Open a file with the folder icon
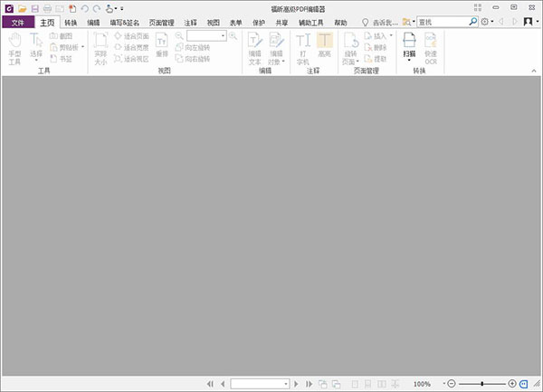The height and width of the screenshot is (392, 543). click(x=22, y=9)
